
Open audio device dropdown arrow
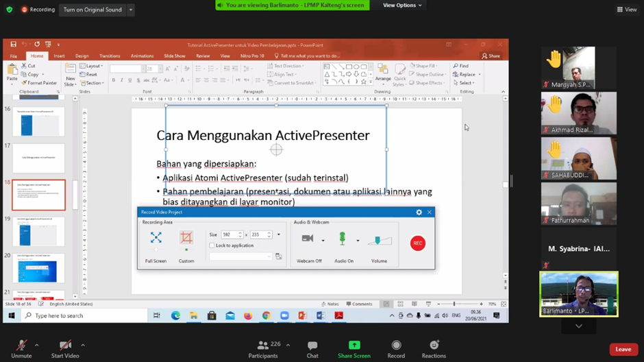pos(358,241)
